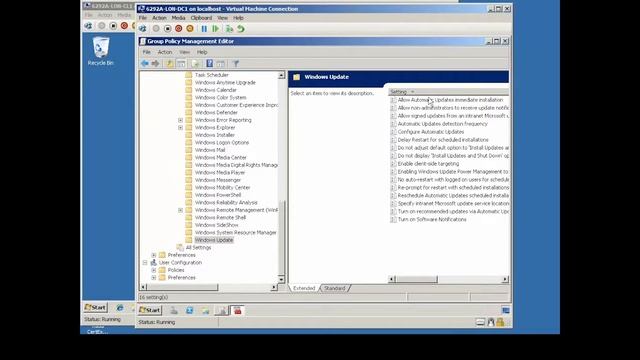
Task: Click the inner VM Start button
Action: coord(150,310)
